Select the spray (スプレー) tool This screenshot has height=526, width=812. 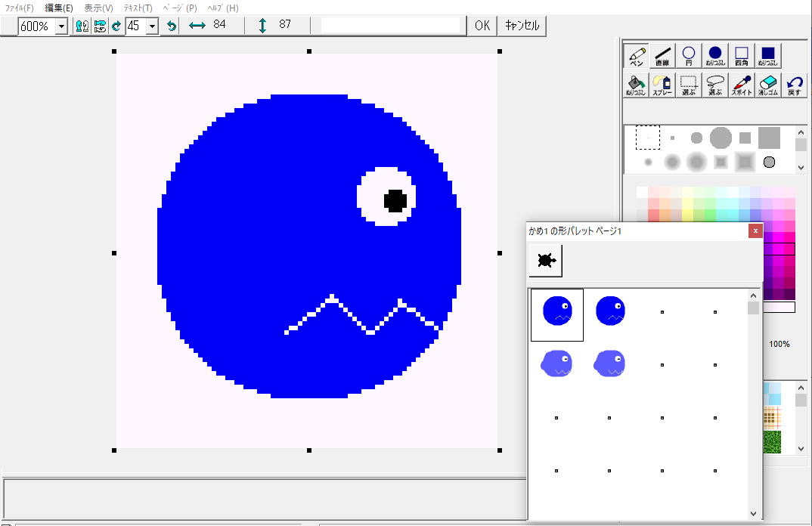662,85
